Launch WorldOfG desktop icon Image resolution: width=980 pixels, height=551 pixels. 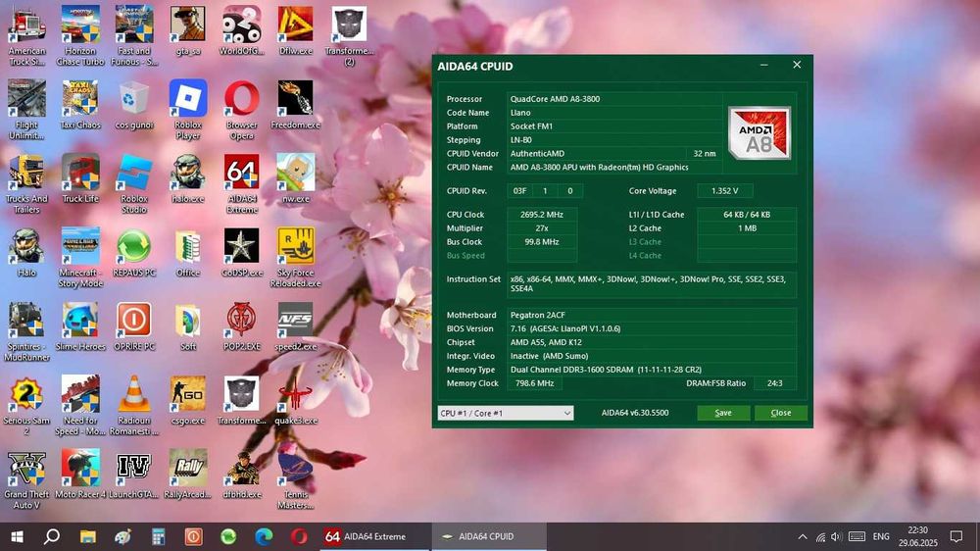point(241,31)
